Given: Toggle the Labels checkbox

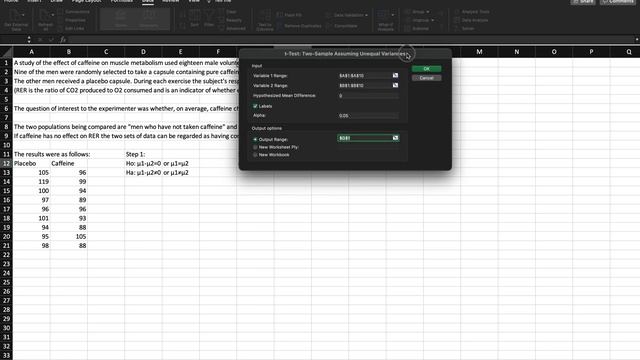Looking at the screenshot, I should 255,106.
